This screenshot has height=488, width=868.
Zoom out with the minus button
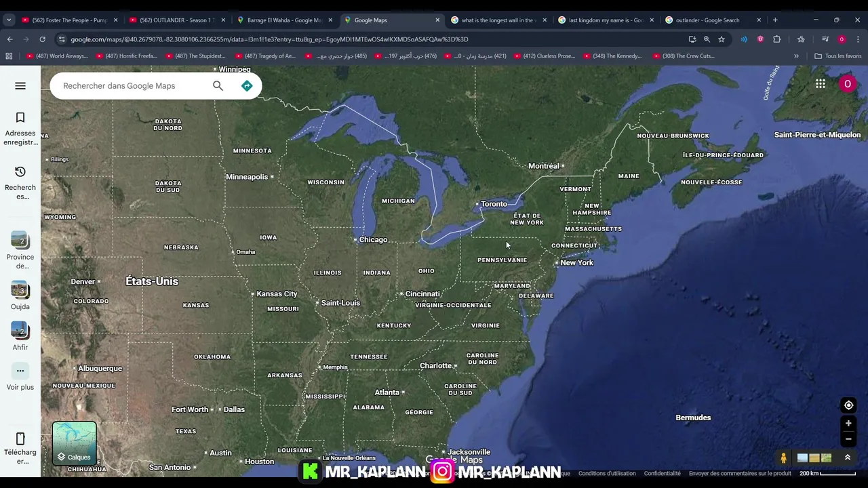pyautogui.click(x=848, y=439)
